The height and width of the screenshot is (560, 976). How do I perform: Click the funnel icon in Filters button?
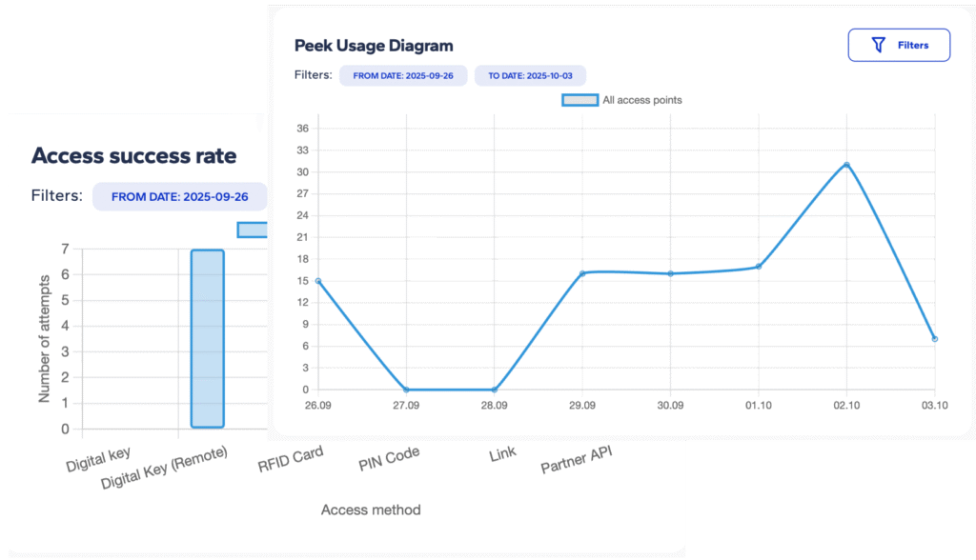point(879,45)
